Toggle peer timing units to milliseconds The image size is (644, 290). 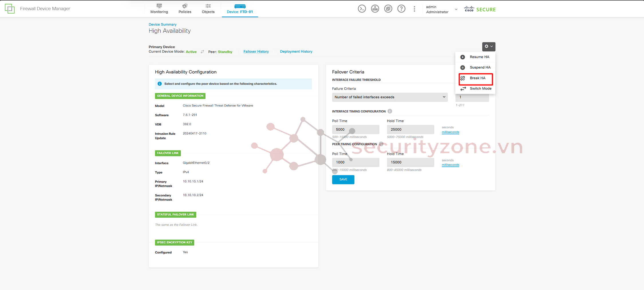point(450,165)
